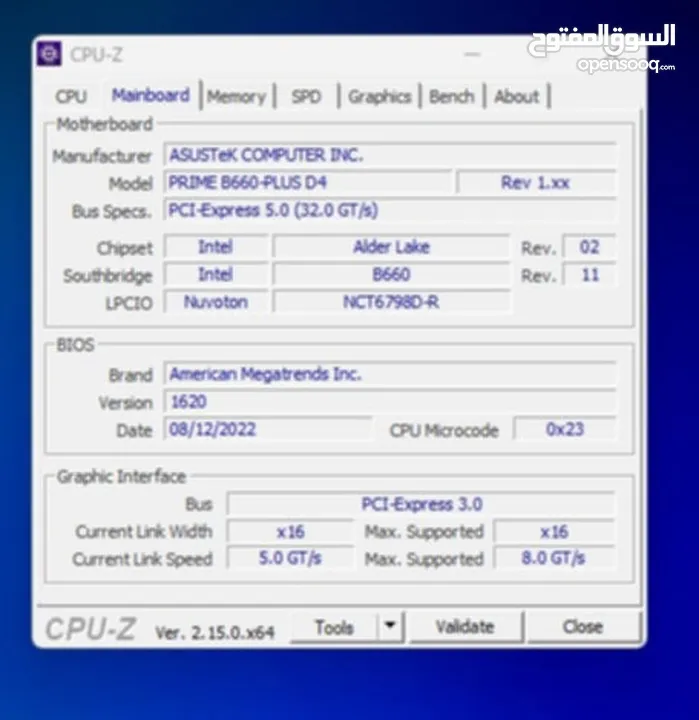The width and height of the screenshot is (699, 720).
Task: Click the Ver. 2.15.0.x64 version text
Action: pyautogui.click(x=214, y=632)
